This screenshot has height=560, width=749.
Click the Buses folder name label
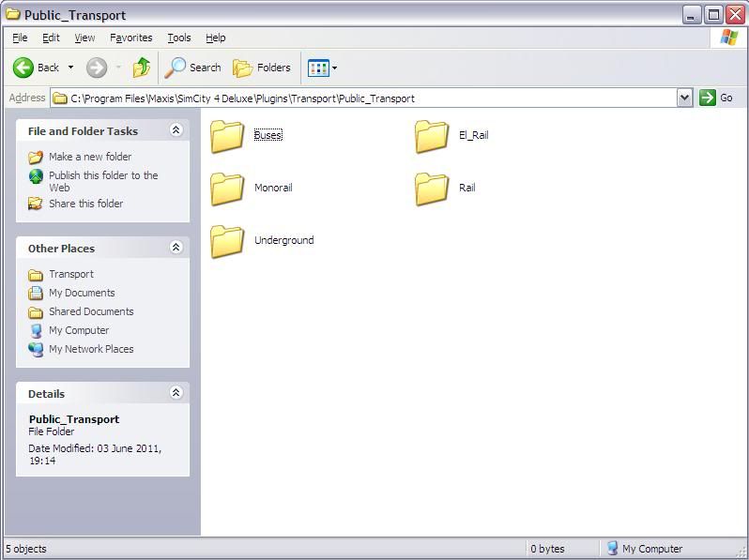268,135
